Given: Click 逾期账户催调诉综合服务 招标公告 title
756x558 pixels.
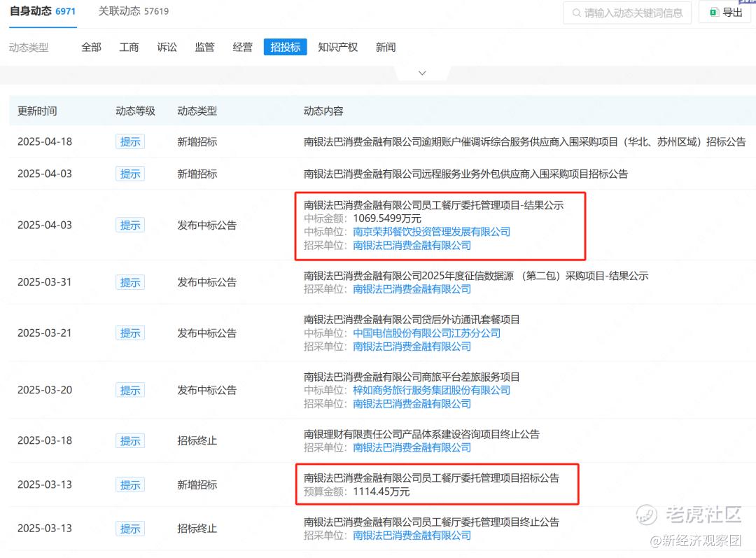Looking at the screenshot, I should pyautogui.click(x=524, y=142).
